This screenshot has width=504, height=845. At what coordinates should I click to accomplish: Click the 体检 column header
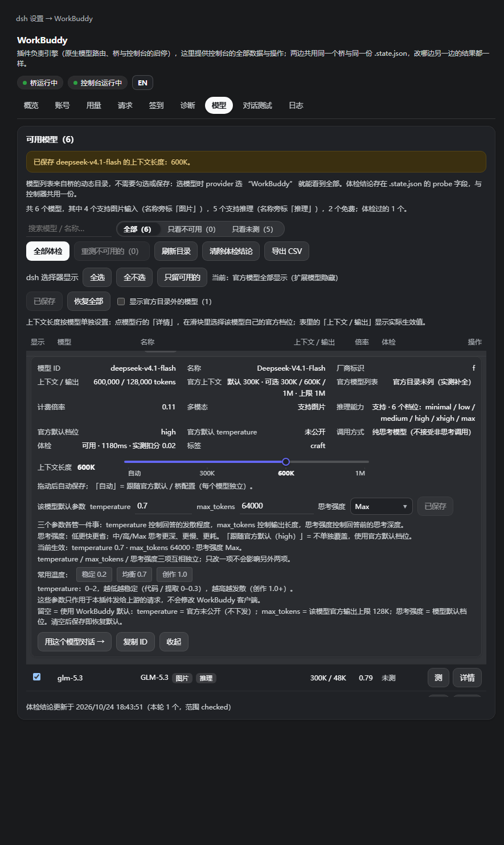[x=388, y=342]
